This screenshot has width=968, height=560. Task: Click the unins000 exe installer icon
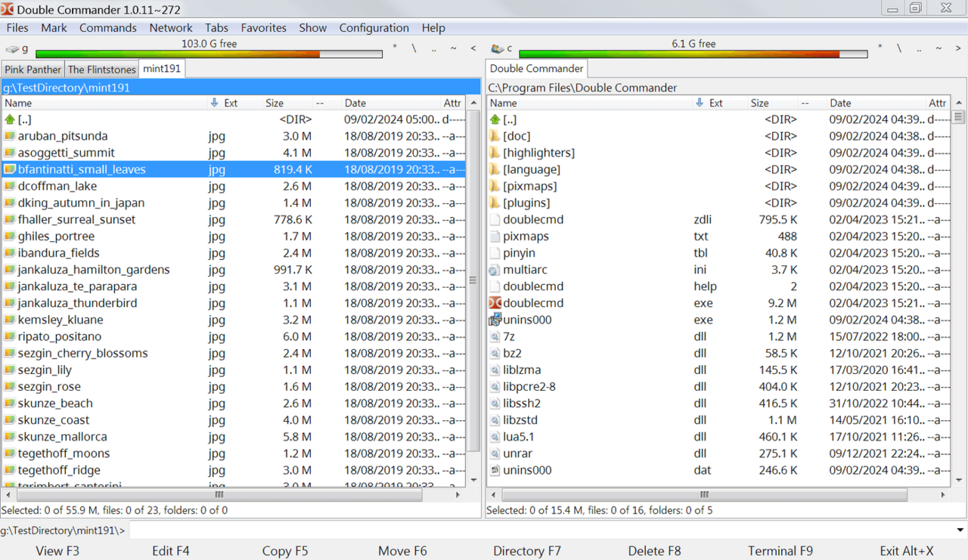[x=495, y=320]
